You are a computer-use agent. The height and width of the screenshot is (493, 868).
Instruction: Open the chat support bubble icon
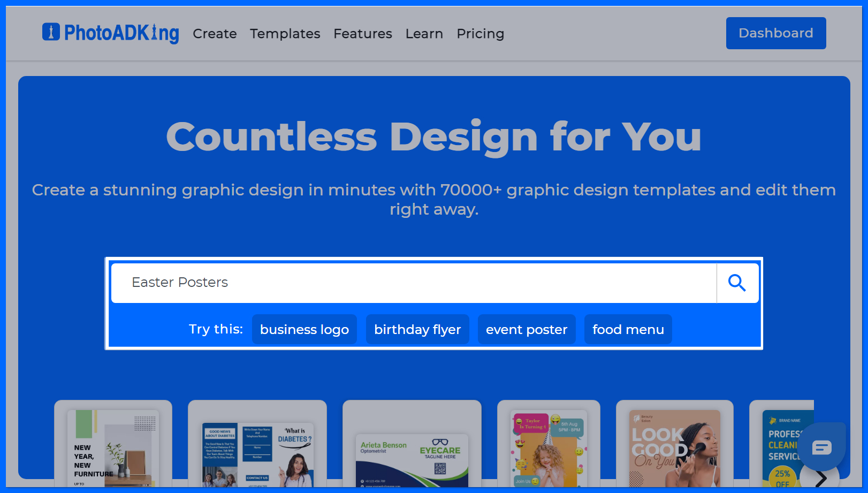click(x=821, y=447)
